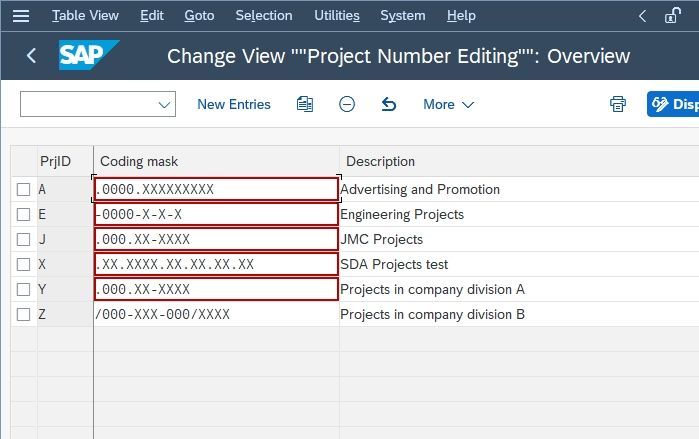Open the System menu
Screen dimensions: 699x439
[403, 16]
